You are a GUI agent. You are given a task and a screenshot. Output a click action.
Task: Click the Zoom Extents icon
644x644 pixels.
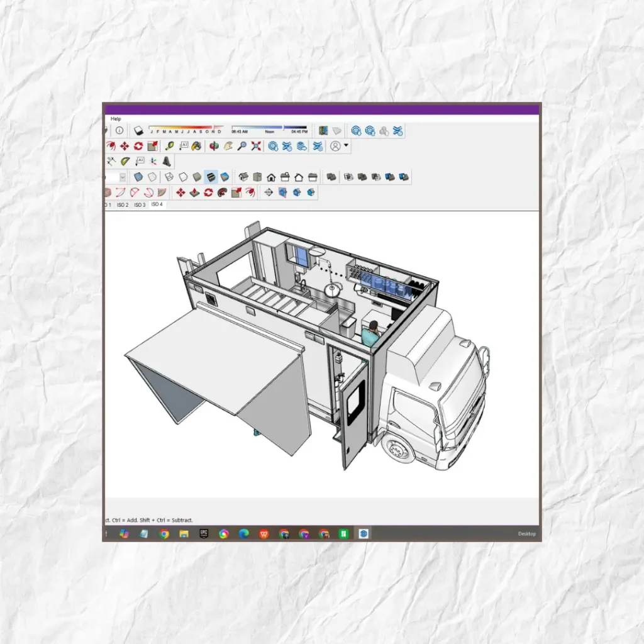(256, 146)
